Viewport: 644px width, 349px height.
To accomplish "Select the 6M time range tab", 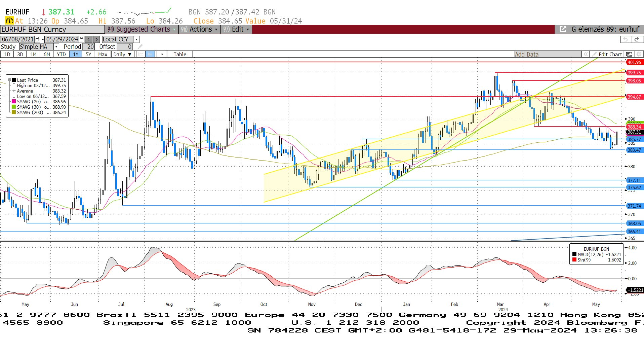I will tap(47, 54).
